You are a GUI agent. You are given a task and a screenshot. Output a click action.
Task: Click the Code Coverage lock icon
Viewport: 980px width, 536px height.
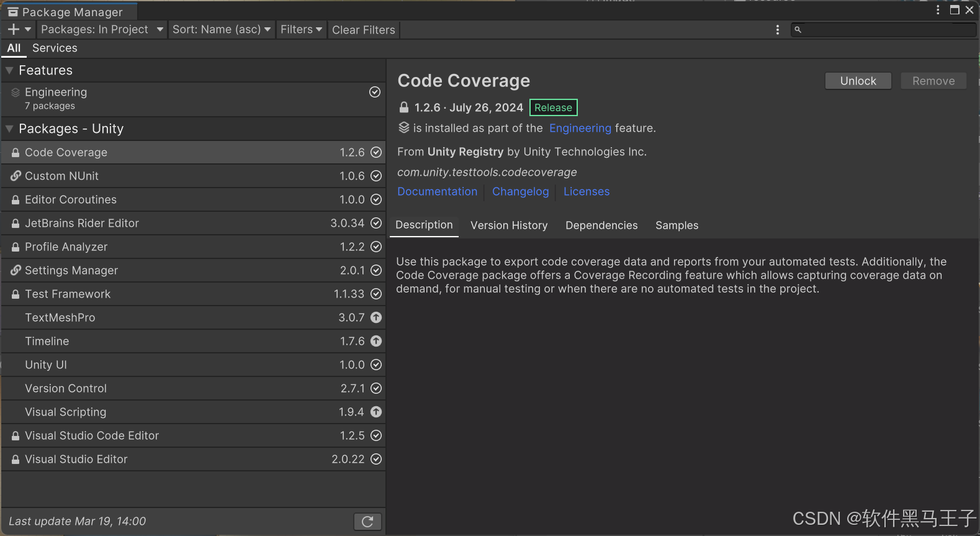[x=16, y=152]
